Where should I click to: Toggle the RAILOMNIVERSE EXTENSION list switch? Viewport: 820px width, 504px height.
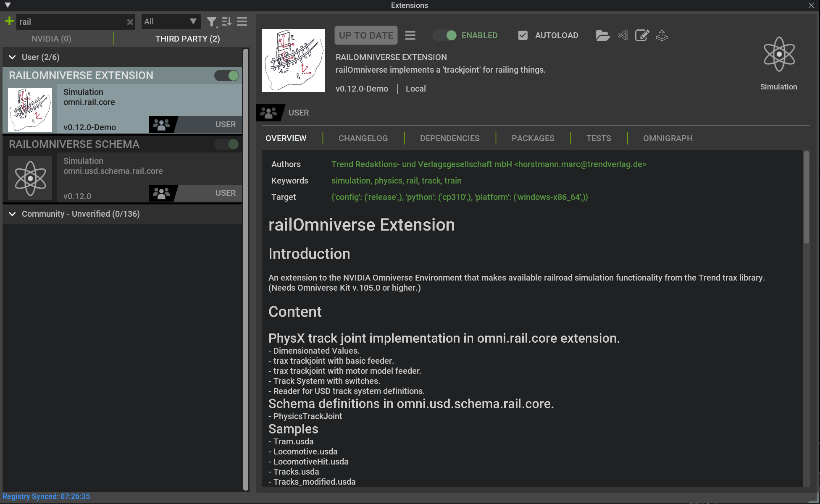click(227, 76)
